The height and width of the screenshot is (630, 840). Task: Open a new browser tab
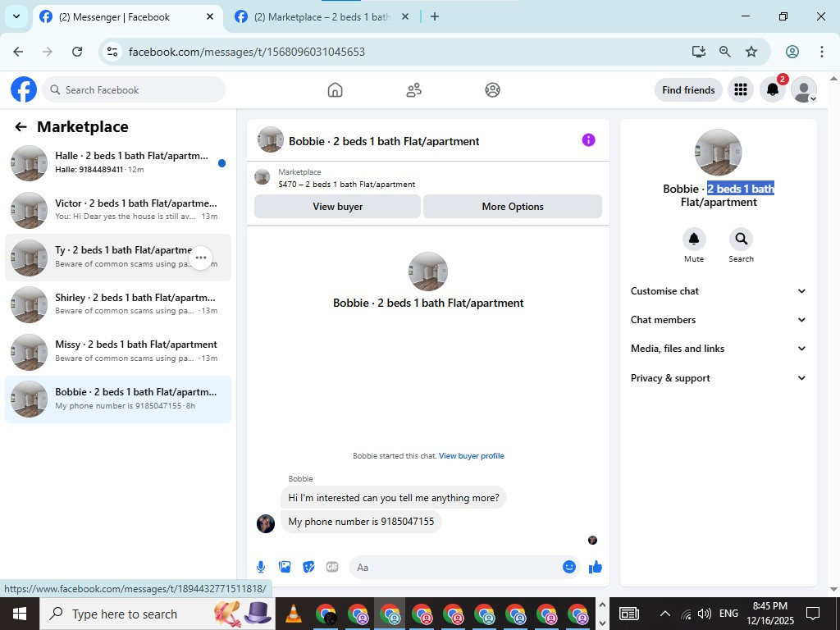(435, 16)
